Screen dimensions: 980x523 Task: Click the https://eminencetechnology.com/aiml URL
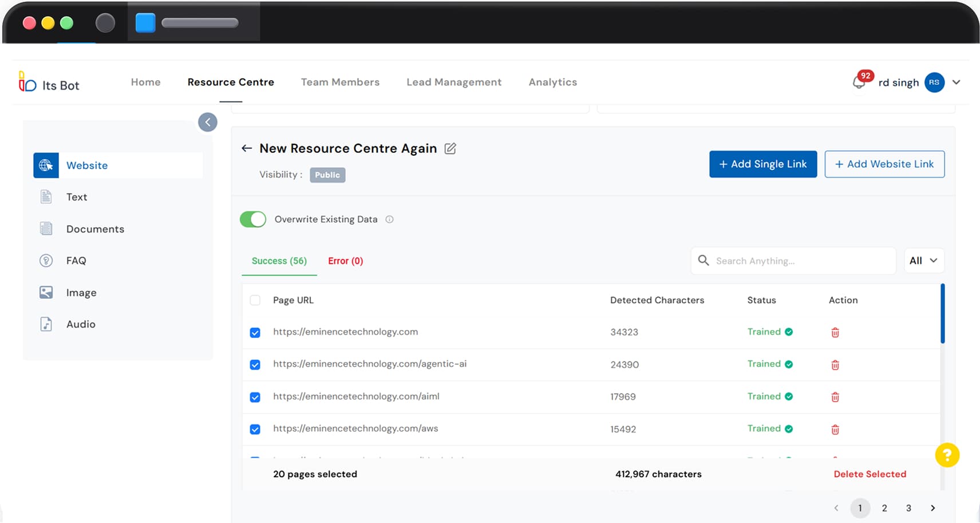[356, 396]
